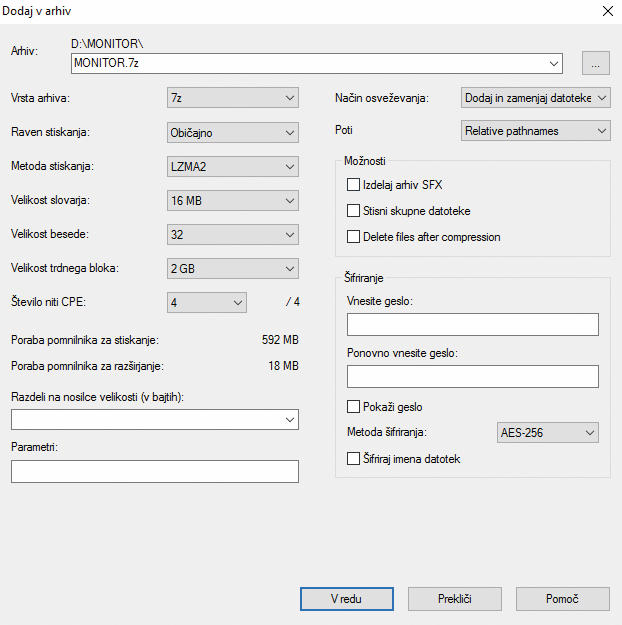This screenshot has width=622, height=625.
Task: Click the browse button next to archive name
Action: [x=596, y=63]
